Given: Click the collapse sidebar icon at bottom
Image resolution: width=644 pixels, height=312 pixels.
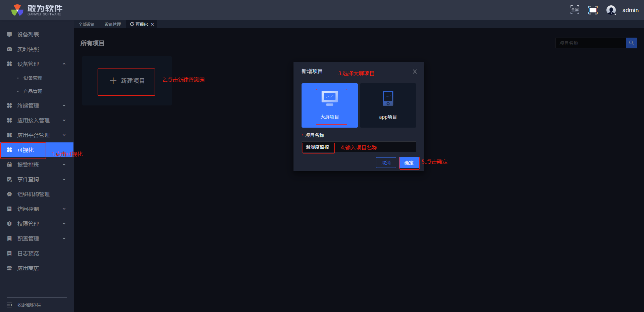Looking at the screenshot, I should click(9, 305).
